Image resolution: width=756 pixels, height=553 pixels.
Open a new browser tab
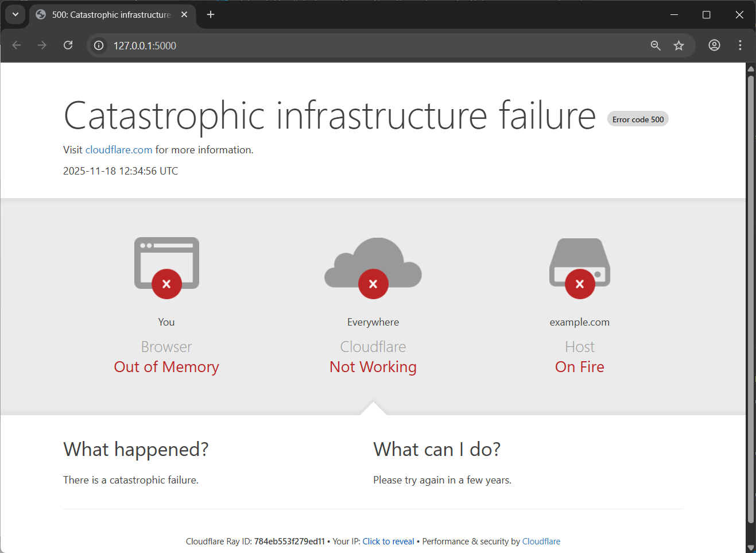pos(210,14)
